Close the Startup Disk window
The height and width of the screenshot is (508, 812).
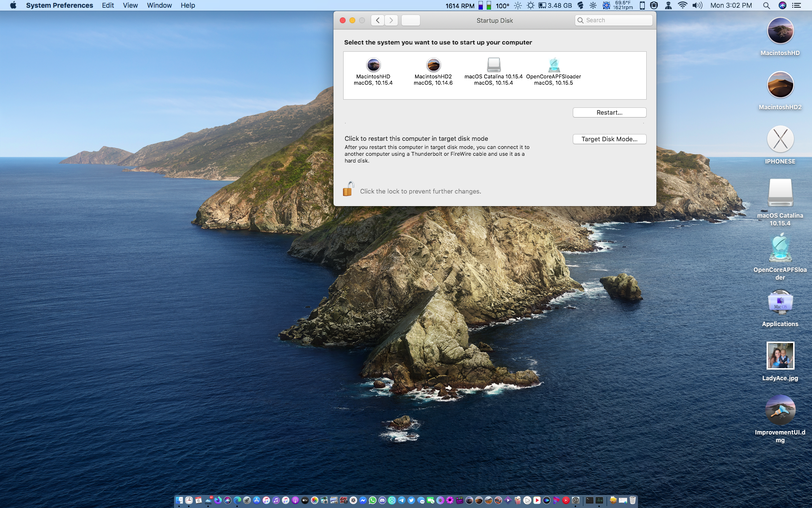tap(343, 20)
